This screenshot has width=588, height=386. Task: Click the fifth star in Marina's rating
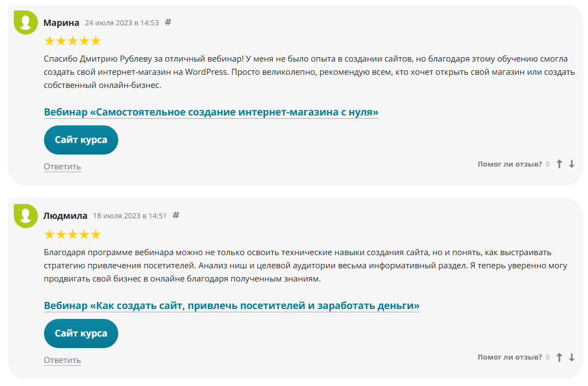95,40
